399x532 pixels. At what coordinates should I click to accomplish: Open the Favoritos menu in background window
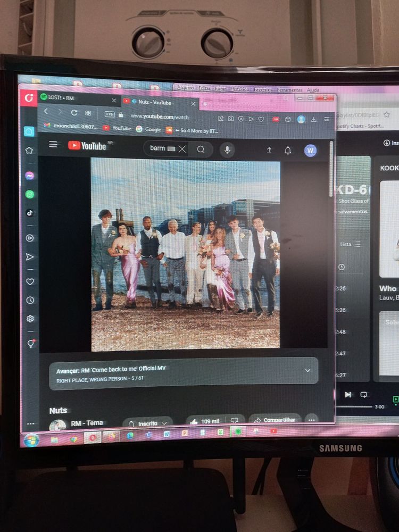263,89
